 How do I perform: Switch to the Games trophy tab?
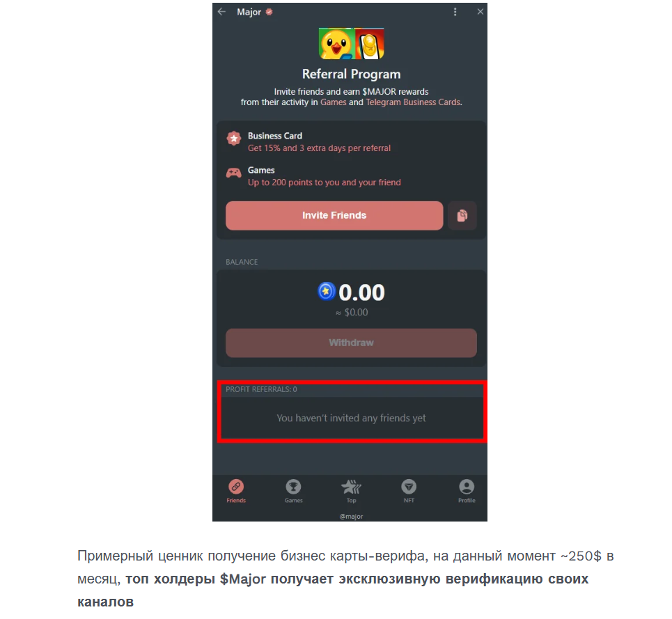[294, 491]
